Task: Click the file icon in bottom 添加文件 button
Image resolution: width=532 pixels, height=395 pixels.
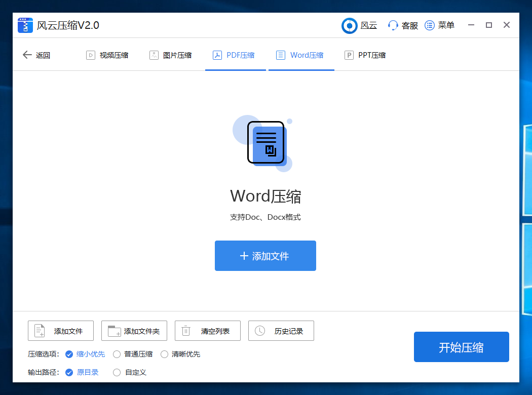Action: pos(40,331)
